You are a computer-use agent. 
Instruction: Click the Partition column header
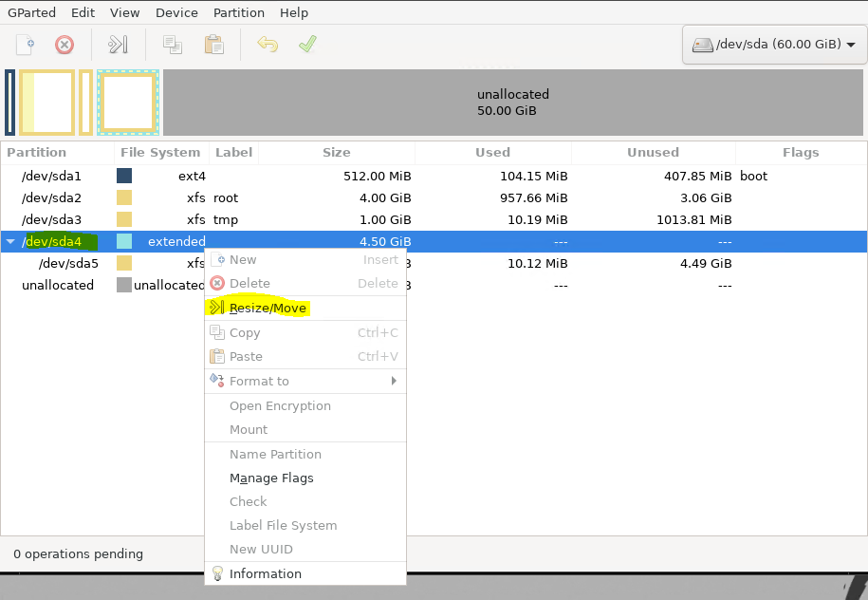tap(58, 152)
